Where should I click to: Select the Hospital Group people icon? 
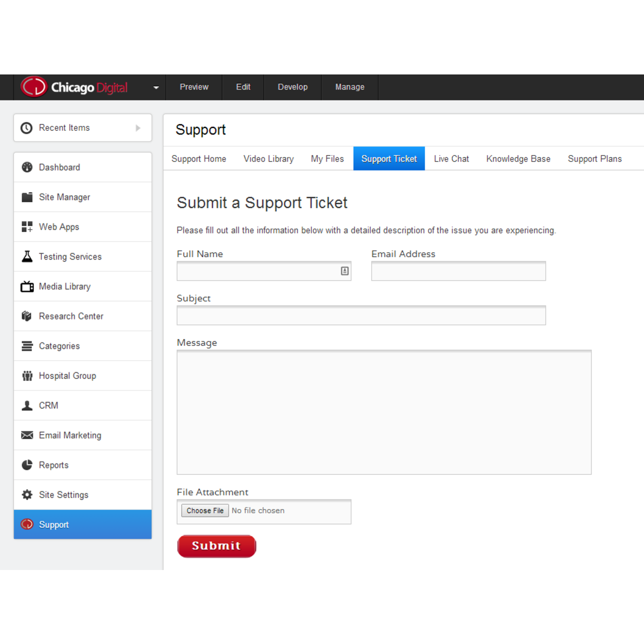pyautogui.click(x=27, y=375)
